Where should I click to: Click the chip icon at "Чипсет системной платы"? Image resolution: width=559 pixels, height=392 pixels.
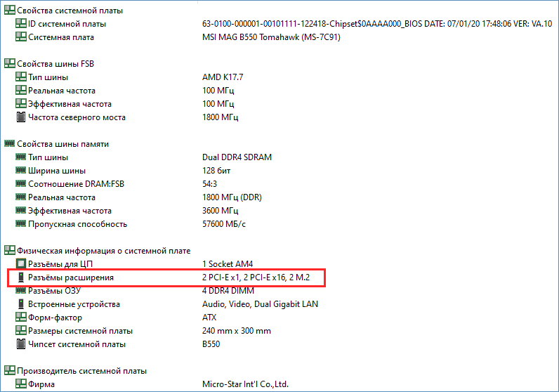tap(20, 344)
